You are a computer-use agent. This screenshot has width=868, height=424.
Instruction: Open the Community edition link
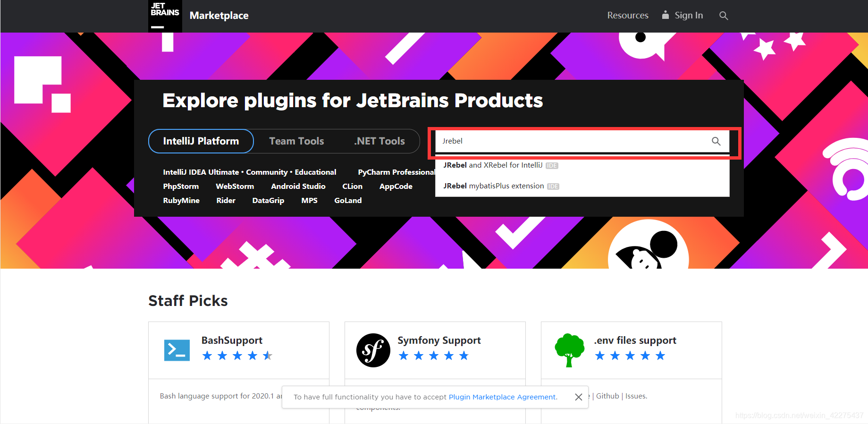pos(267,172)
